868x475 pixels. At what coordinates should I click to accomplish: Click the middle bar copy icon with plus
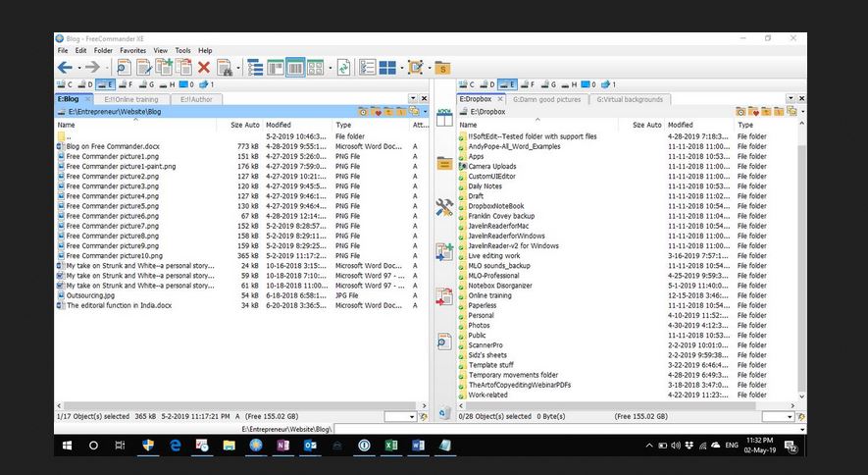(x=444, y=252)
